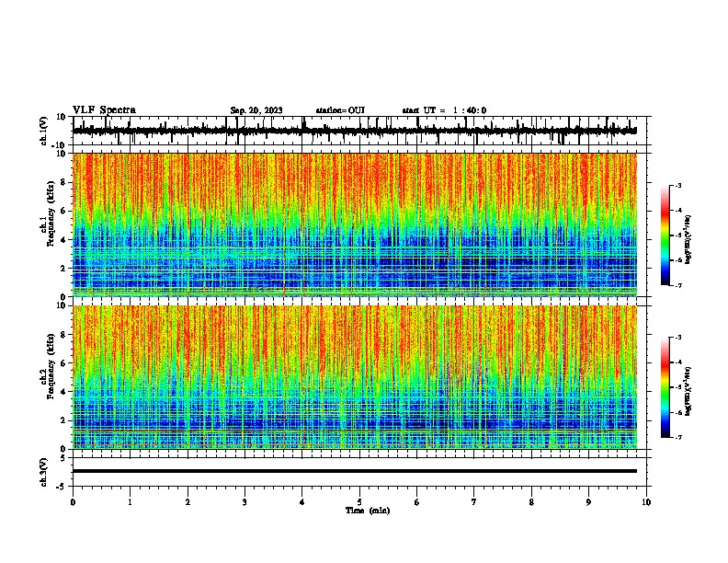Click the Time axis tick label "6"
Viewport: 728px width, 563px height.
coord(417,502)
